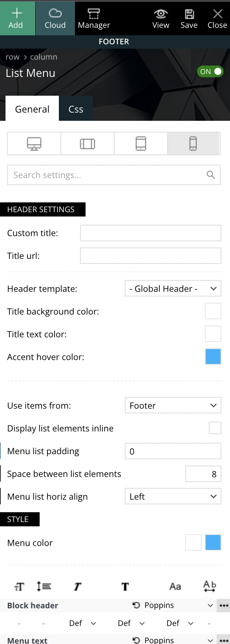230x644 pixels.
Task: Open the Cloud library icon
Action: click(55, 13)
